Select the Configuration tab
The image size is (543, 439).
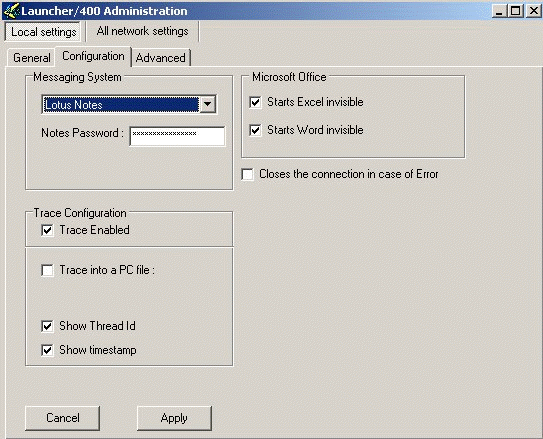93,56
